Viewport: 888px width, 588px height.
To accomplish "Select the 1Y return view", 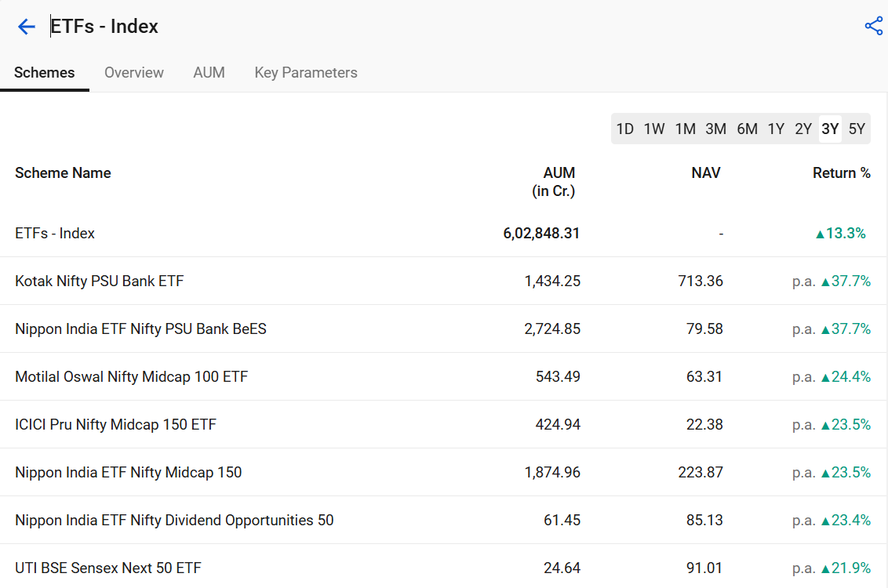I will tap(776, 128).
